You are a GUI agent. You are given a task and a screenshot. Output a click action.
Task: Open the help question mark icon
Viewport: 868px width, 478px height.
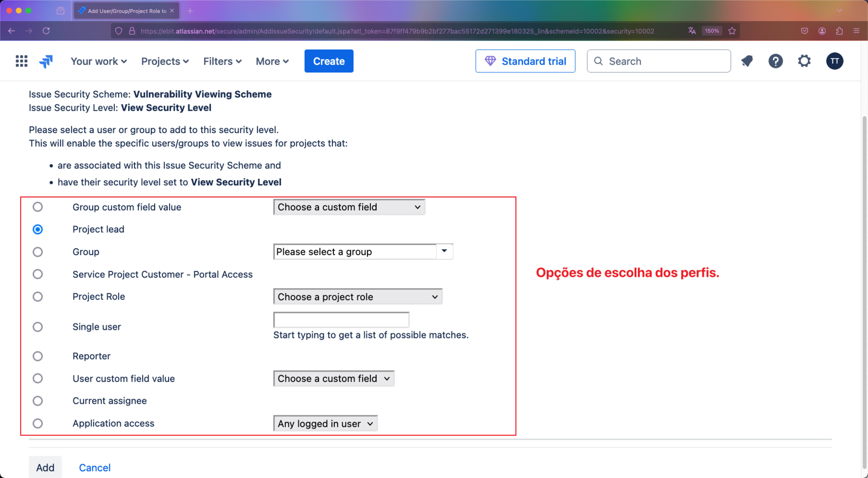pos(775,61)
